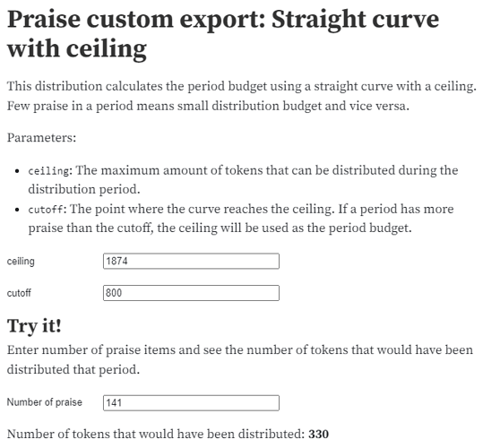Click the page title heading
Viewport: 500px width, 448px height.
(223, 33)
